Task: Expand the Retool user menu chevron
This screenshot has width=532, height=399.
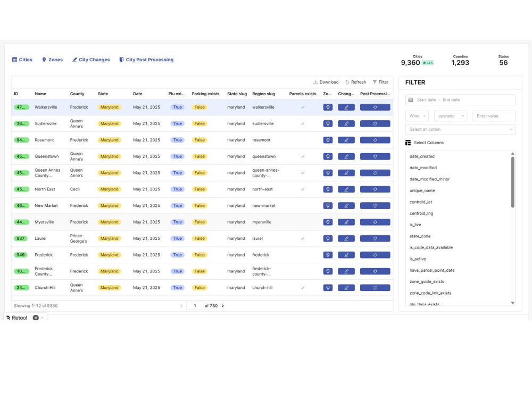Action: tap(42, 318)
